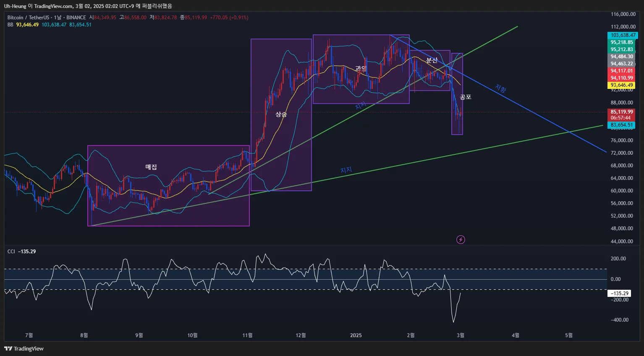Click the cyan 83,654.51 lower band price tag

(621, 125)
